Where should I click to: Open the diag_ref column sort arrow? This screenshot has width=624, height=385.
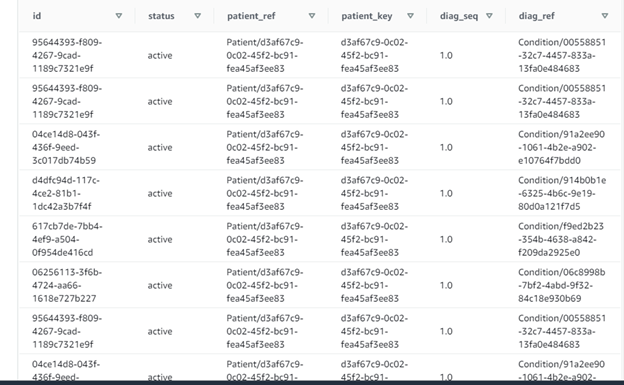tap(604, 16)
